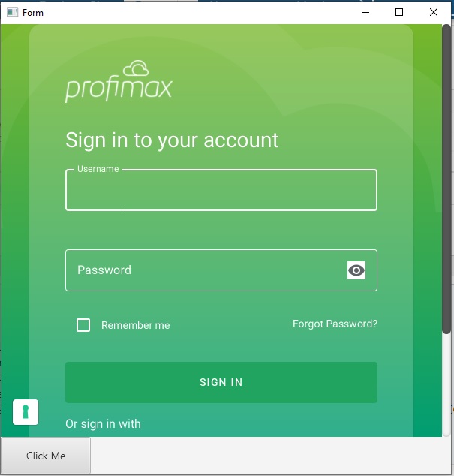Click the green keyhole icon
This screenshot has height=476, width=454.
coord(26,412)
